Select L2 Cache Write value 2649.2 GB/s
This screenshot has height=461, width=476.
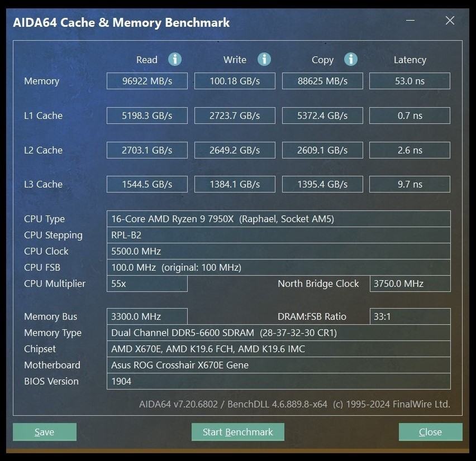coord(235,150)
